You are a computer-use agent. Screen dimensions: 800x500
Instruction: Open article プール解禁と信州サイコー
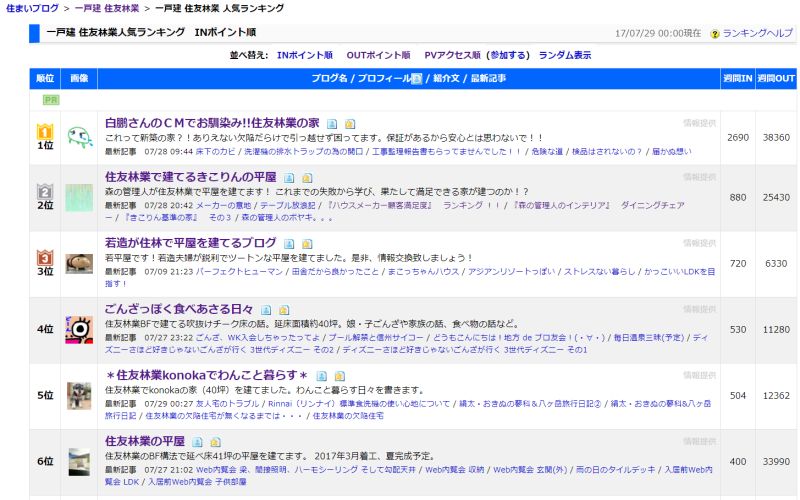tap(376, 338)
